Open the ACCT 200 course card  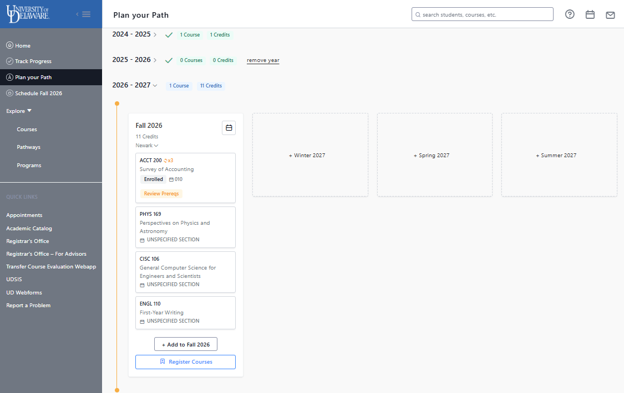(185, 178)
